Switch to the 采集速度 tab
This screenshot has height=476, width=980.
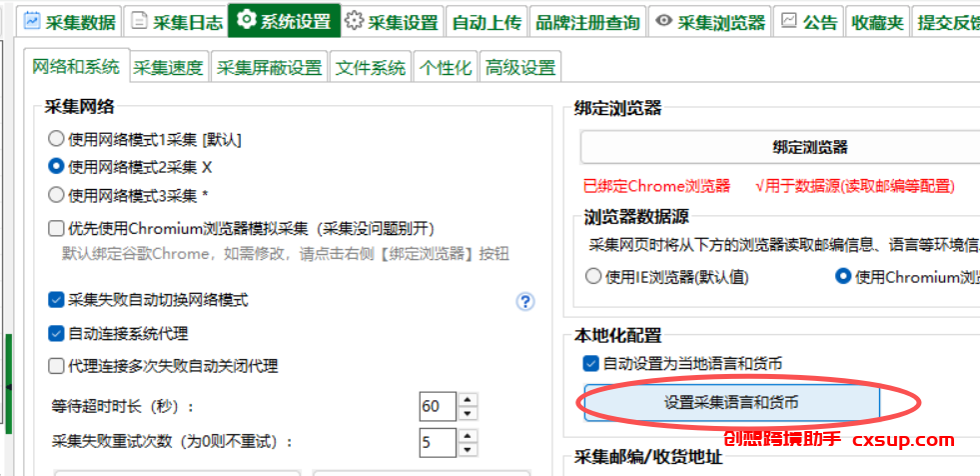tap(168, 68)
